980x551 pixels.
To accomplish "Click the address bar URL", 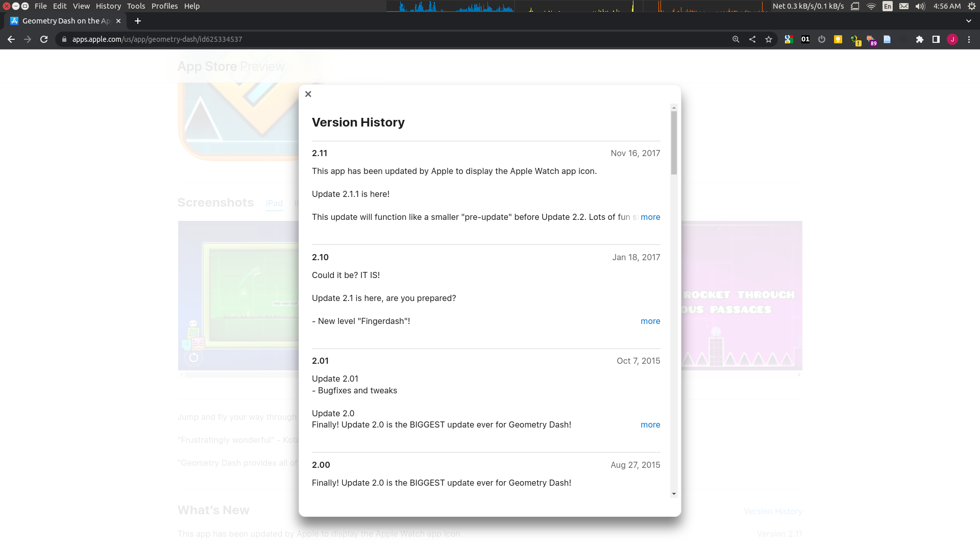I will (x=157, y=39).
